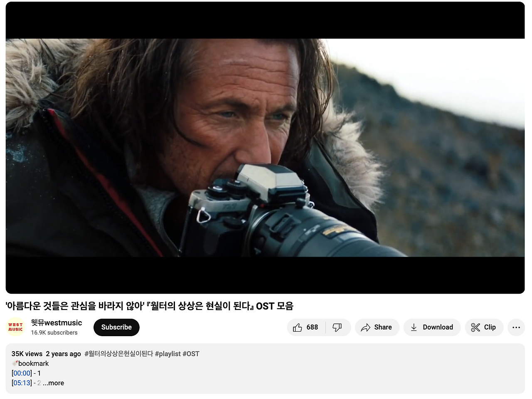This screenshot has width=532, height=399.
Task: Toggle subscription with Subscribe button
Action: (116, 327)
